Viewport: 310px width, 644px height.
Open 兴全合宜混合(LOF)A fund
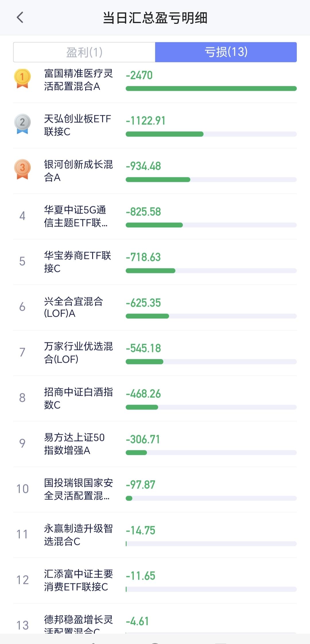tap(73, 307)
